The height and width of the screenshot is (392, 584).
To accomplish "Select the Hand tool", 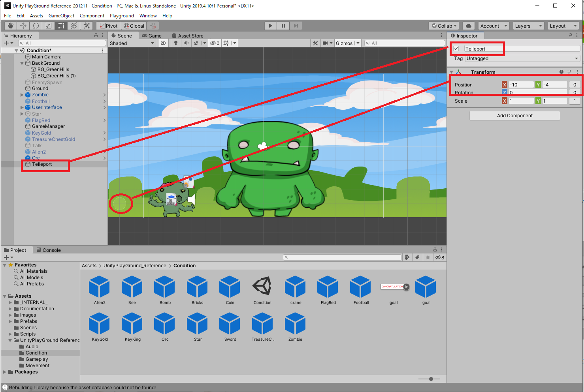I will tap(11, 26).
